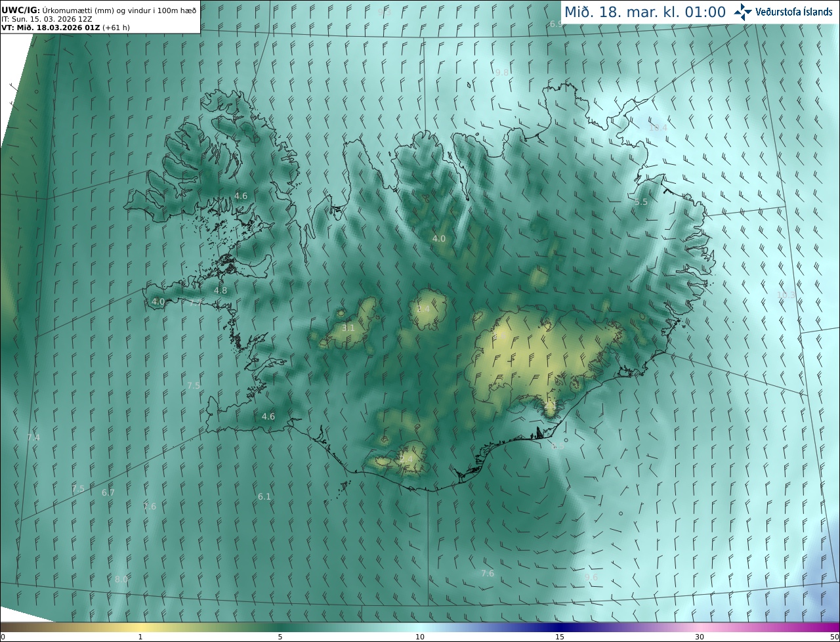Image resolution: width=840 pixels, height=642 pixels.
Task: Click the 5.5 value in northeast Iceland
Action: 641,202
